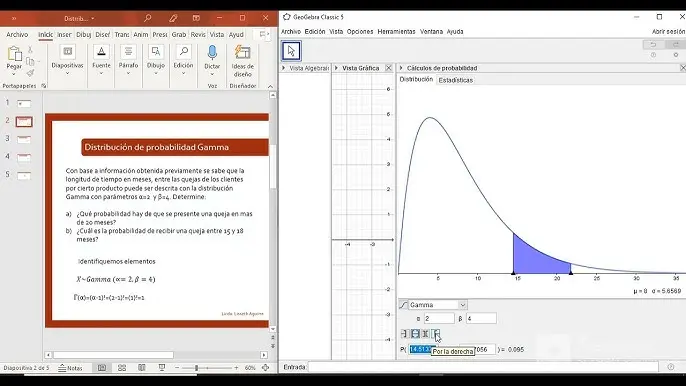The height and width of the screenshot is (386, 686).
Task: Click the Cut scissors icon in Portapapeles
Action: click(x=30, y=49)
